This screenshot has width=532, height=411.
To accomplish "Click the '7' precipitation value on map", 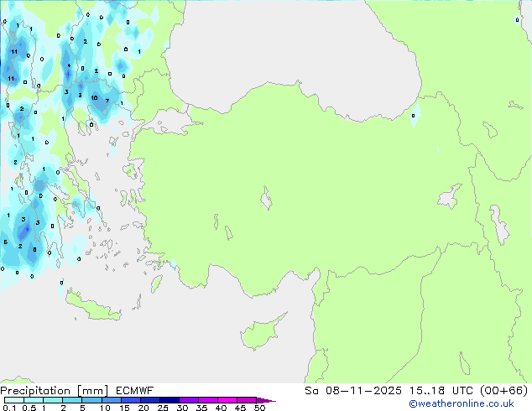I will (107, 101).
